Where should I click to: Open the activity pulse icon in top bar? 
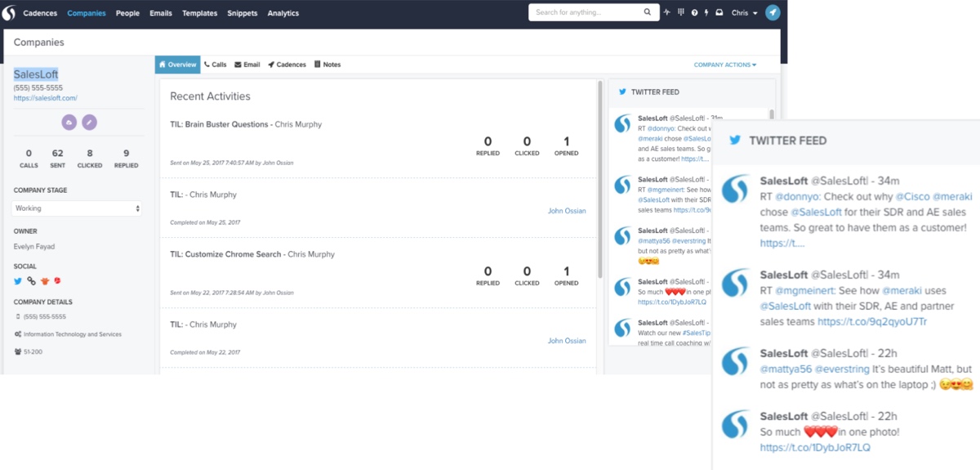tap(667, 13)
